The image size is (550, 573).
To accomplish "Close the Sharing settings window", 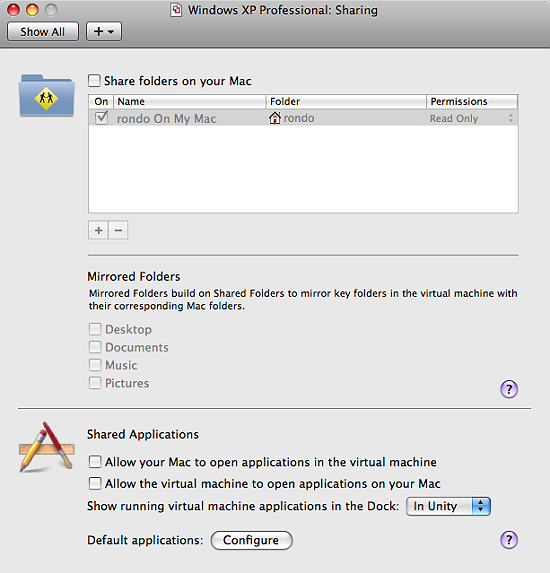I will pyautogui.click(x=14, y=10).
